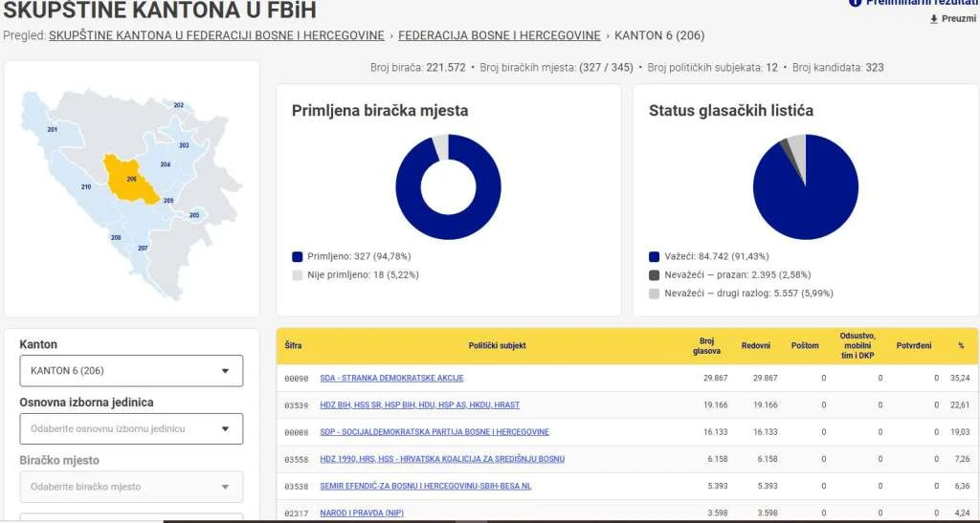Select the orange canton 206 on the map
This screenshot has height=523, width=980.
[x=131, y=180]
